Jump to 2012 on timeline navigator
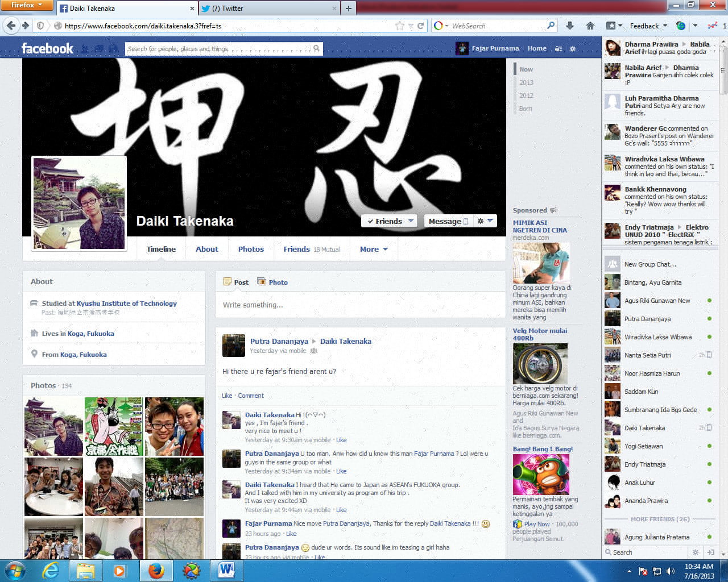This screenshot has width=728, height=582. [526, 95]
